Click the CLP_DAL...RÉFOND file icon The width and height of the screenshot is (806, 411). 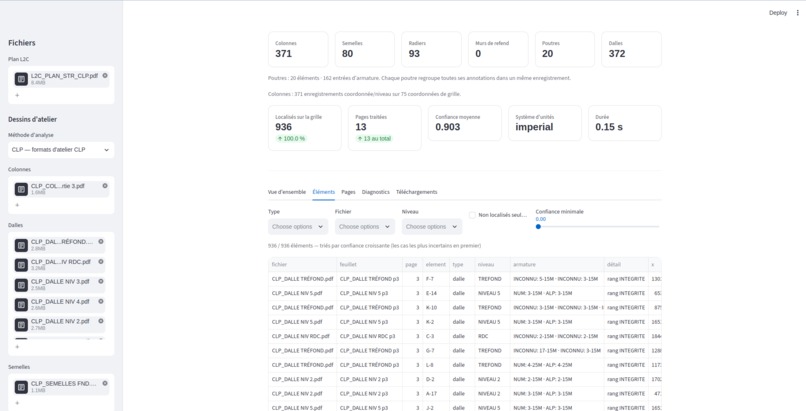(x=21, y=245)
